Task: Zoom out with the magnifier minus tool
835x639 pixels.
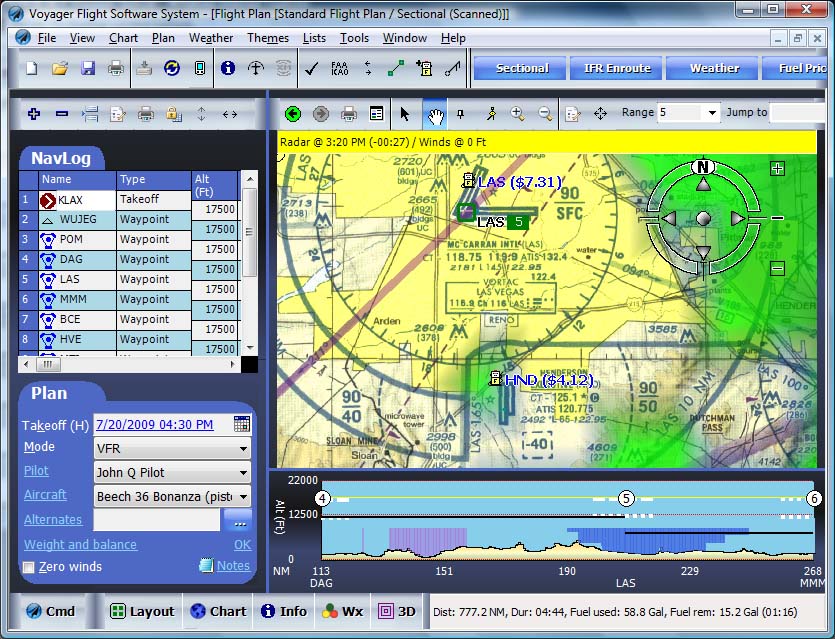Action: 545,113
